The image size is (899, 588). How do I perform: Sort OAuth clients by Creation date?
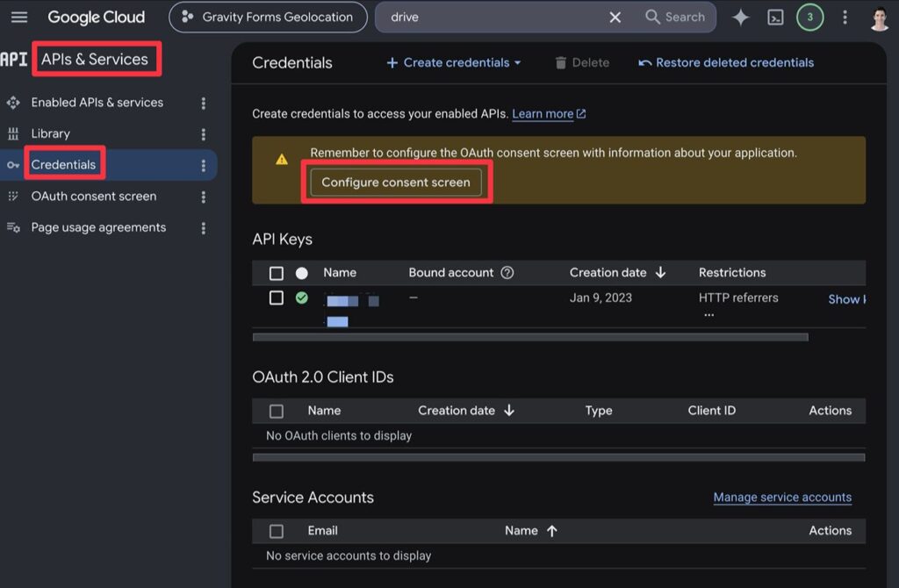tap(466, 411)
